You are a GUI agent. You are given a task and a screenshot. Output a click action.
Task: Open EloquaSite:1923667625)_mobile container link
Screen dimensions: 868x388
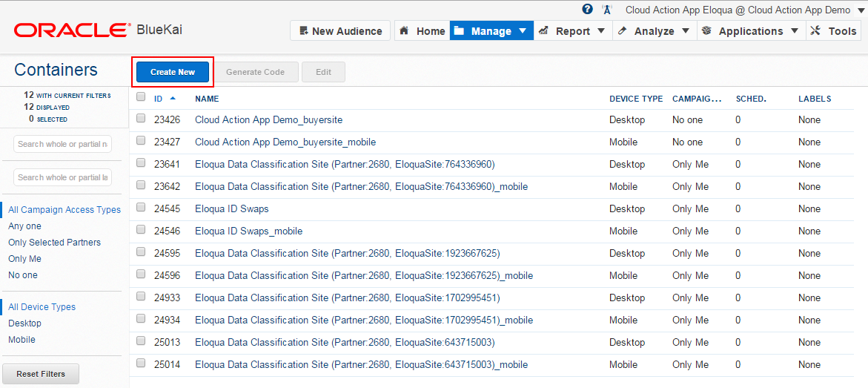364,275
